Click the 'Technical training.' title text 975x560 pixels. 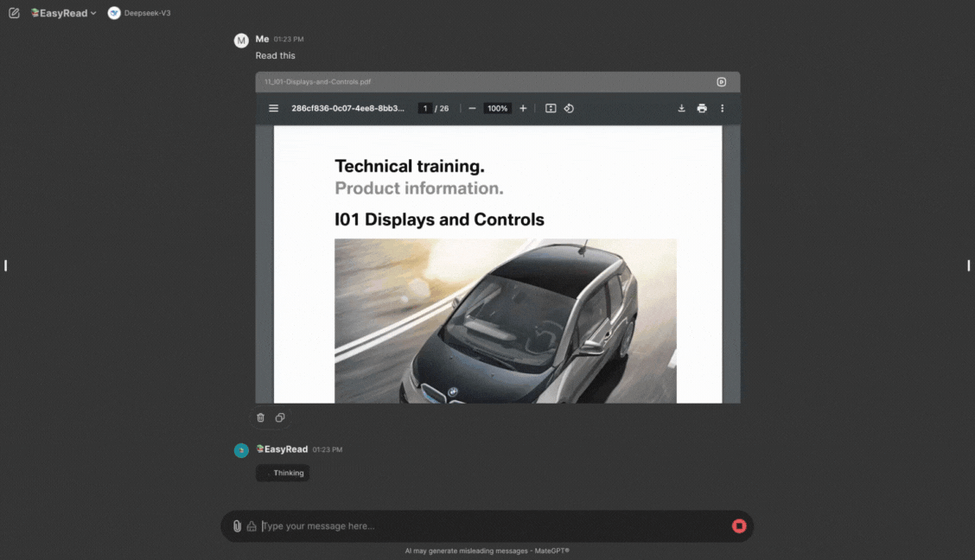[409, 166]
